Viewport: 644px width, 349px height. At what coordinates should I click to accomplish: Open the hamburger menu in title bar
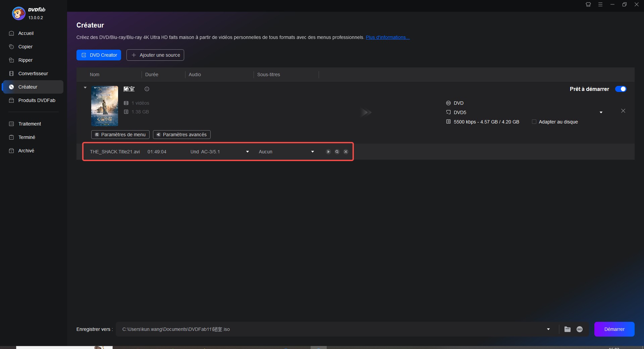coord(600,4)
